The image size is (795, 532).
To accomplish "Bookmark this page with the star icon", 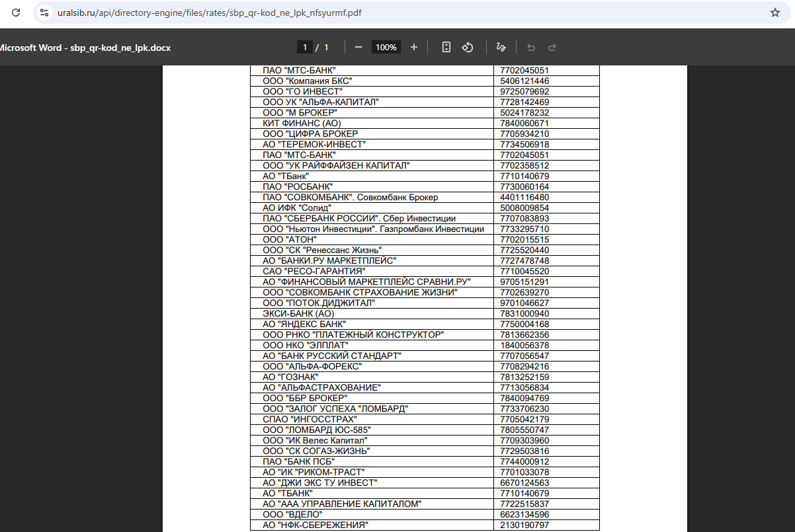I will [775, 13].
